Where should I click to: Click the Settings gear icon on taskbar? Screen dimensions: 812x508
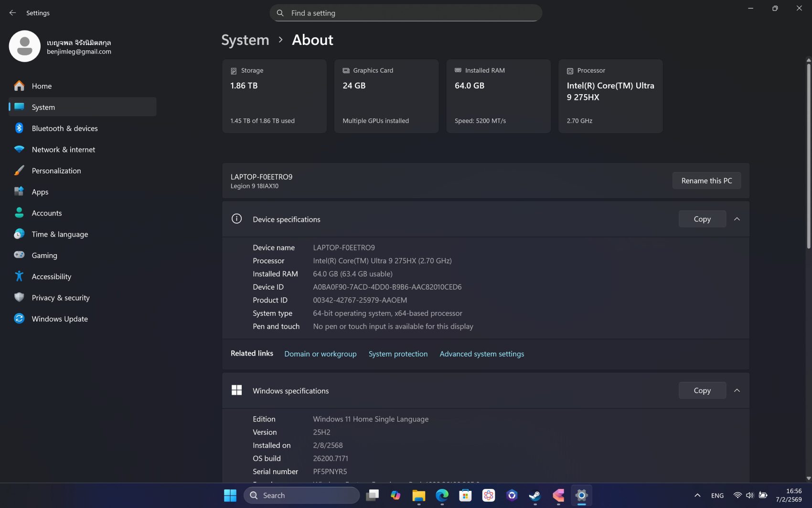581,496
